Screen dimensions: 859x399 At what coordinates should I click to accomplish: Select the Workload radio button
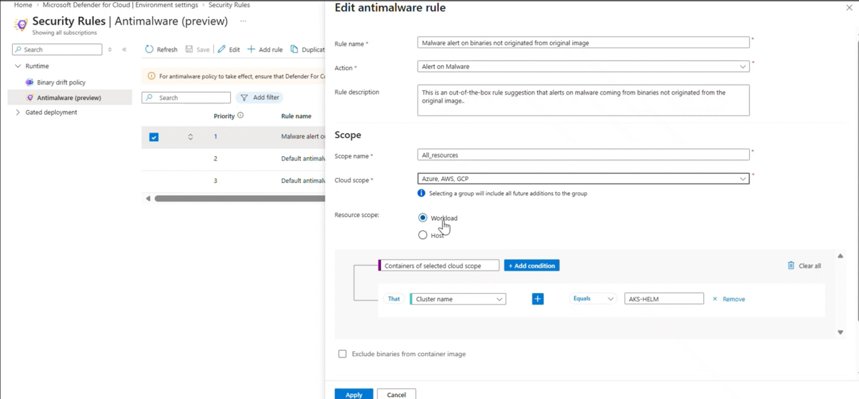tap(422, 218)
